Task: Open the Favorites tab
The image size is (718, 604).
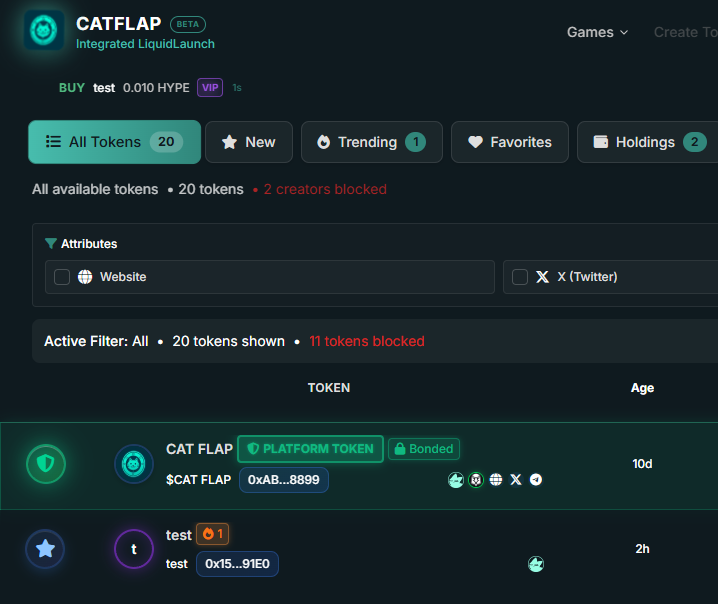Action: [510, 142]
